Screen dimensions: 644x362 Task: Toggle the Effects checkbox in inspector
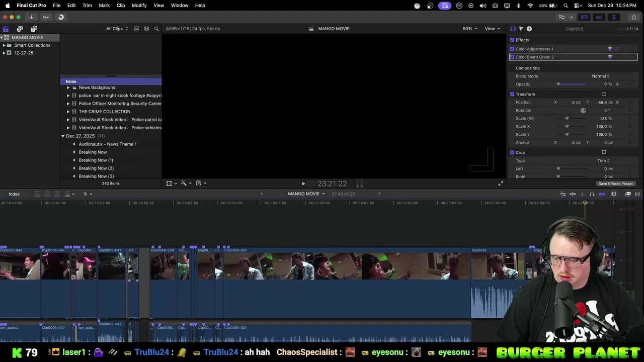click(x=512, y=40)
